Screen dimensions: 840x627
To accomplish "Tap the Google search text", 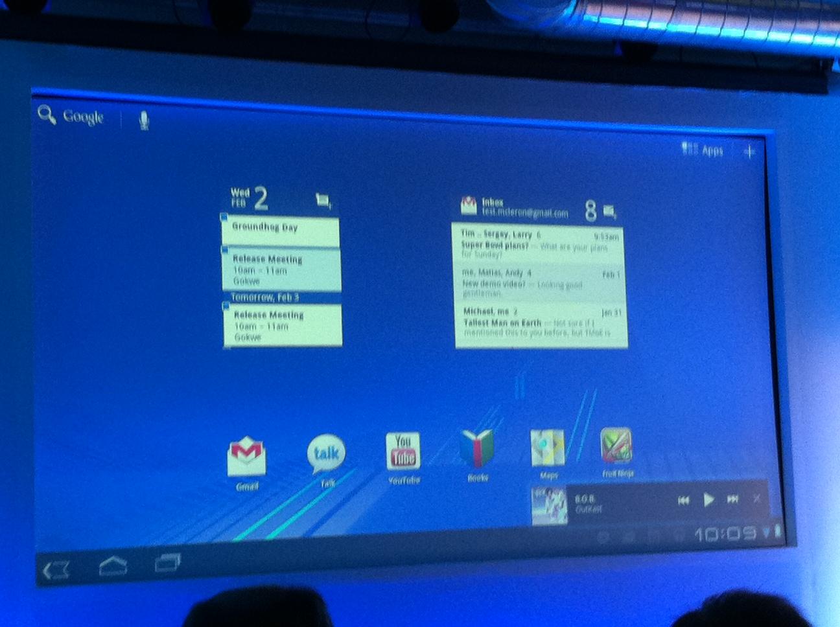I will [84, 117].
